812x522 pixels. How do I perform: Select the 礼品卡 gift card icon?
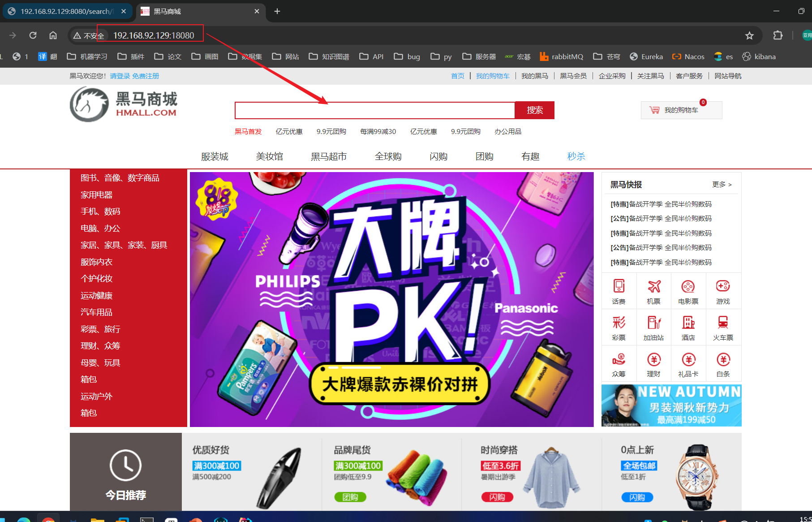click(x=688, y=359)
